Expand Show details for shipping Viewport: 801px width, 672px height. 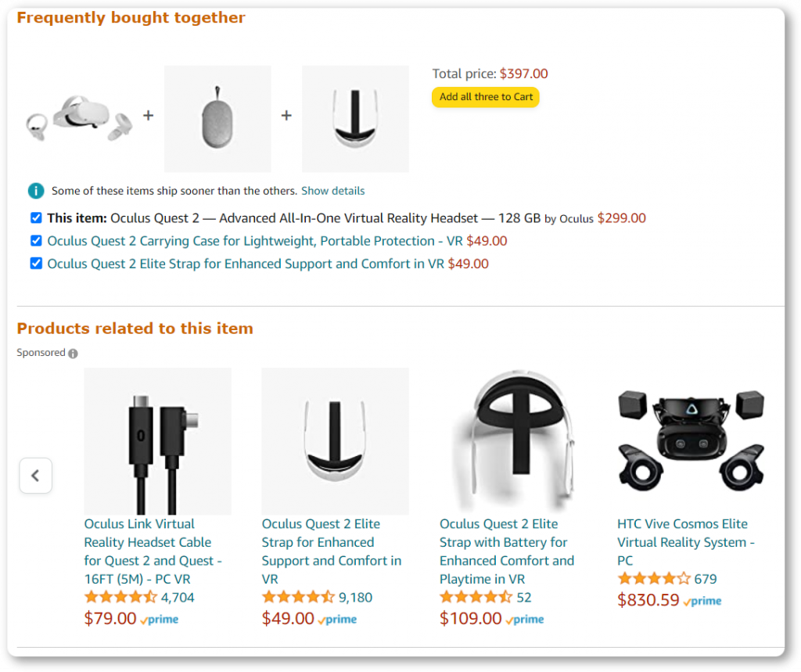[333, 191]
